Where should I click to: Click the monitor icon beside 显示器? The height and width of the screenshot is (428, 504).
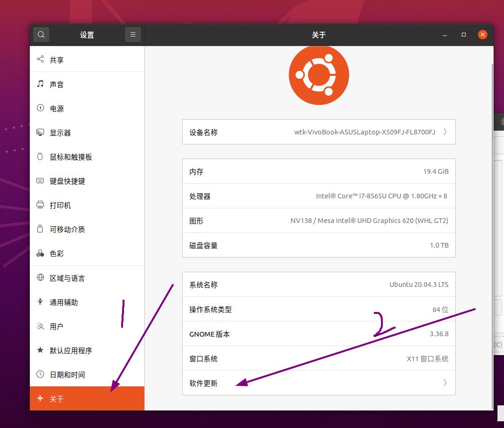tap(40, 132)
